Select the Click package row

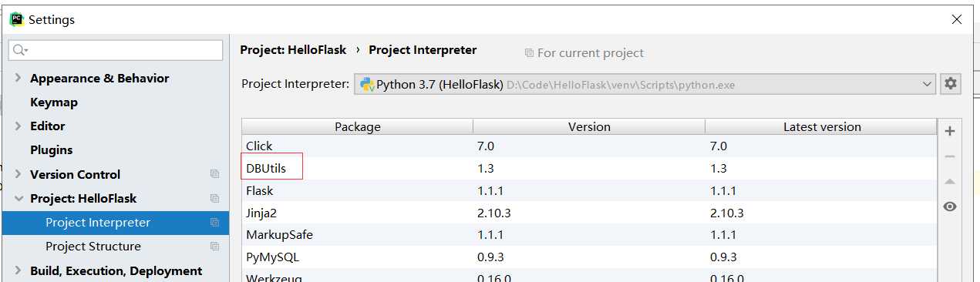pos(589,146)
